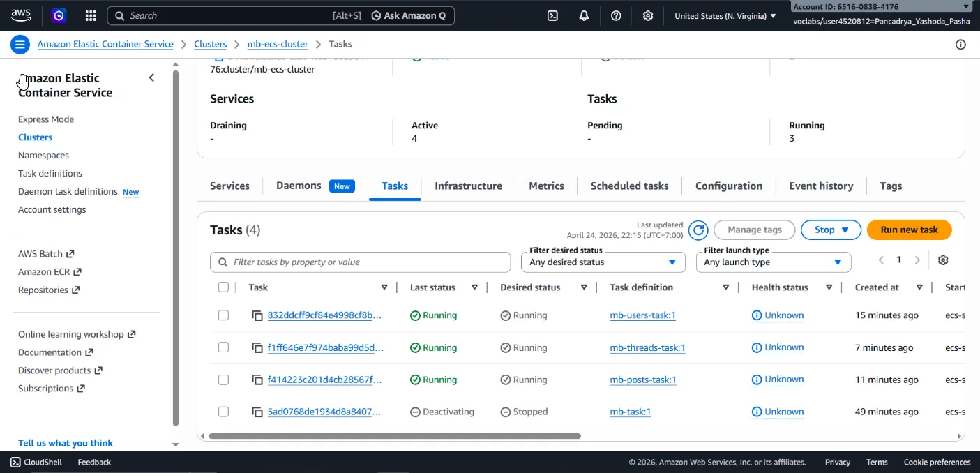Copy task ID 5ad0768de1934d8a8407
This screenshot has height=473, width=980.
[257, 412]
